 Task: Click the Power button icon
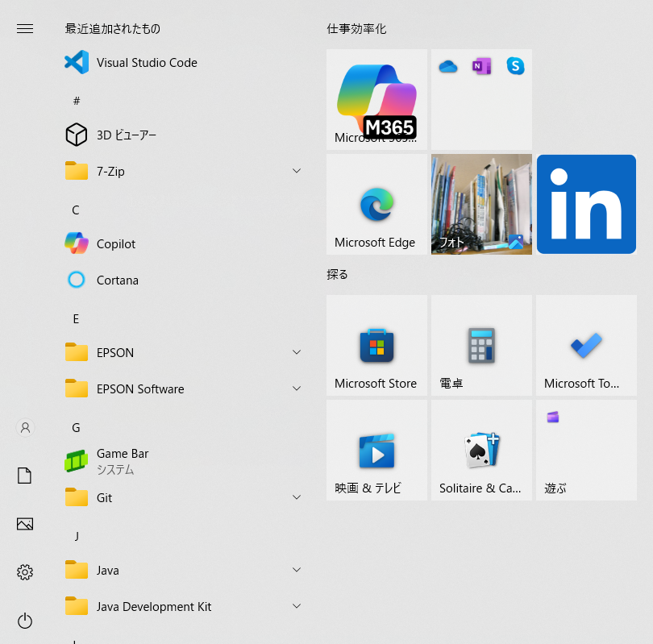[x=25, y=621]
